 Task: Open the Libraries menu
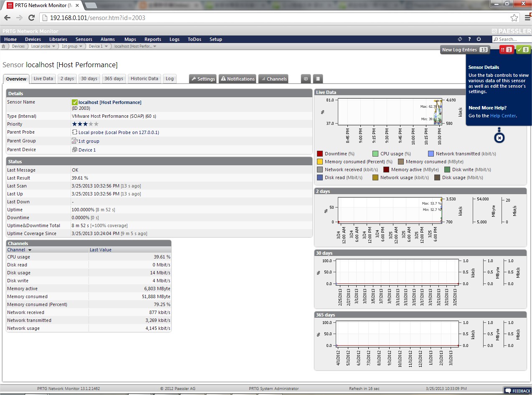[x=58, y=39]
